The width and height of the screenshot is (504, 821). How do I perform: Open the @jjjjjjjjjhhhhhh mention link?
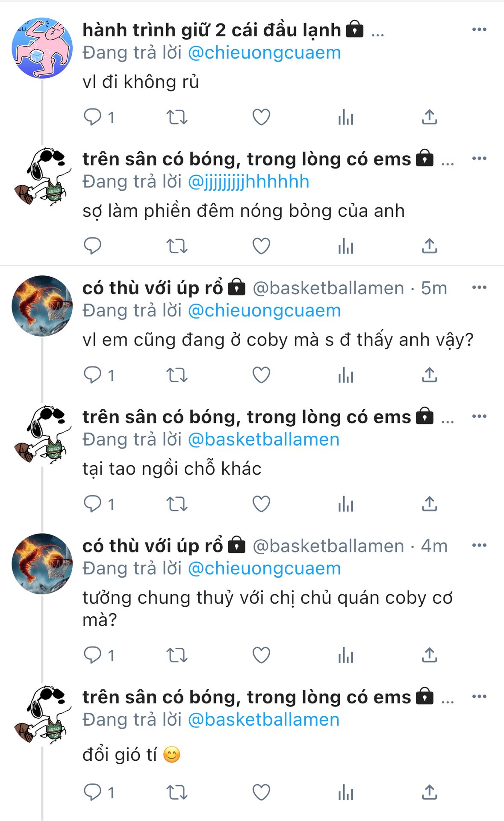248,182
